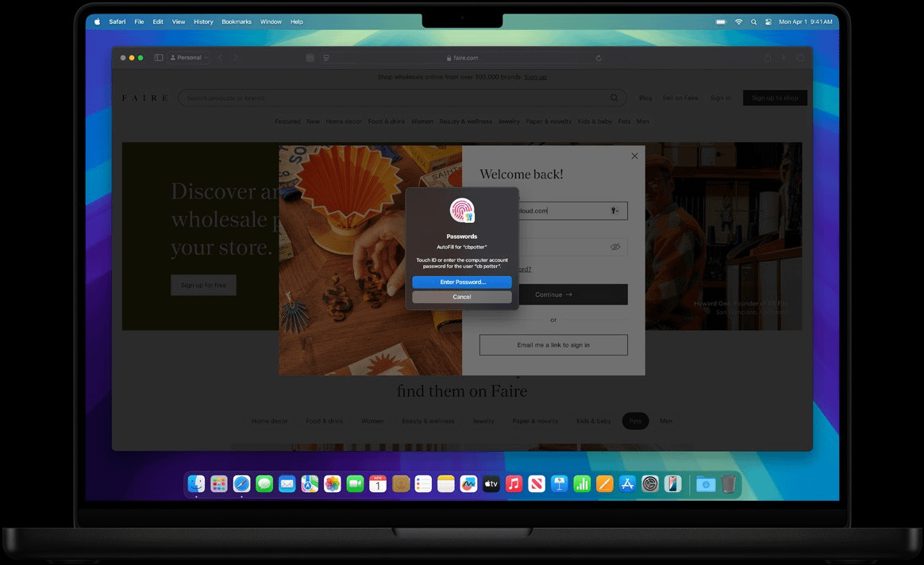Screen dimensions: 924x565
Task: Launch the App Store from Dock
Action: click(x=627, y=484)
